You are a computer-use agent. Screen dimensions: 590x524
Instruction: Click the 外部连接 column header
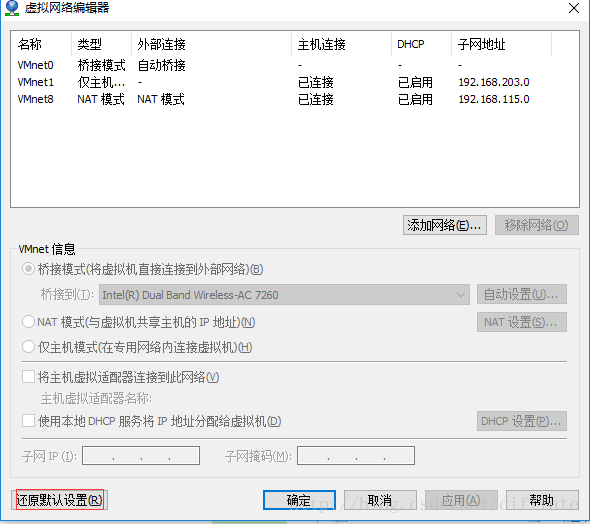(211, 44)
